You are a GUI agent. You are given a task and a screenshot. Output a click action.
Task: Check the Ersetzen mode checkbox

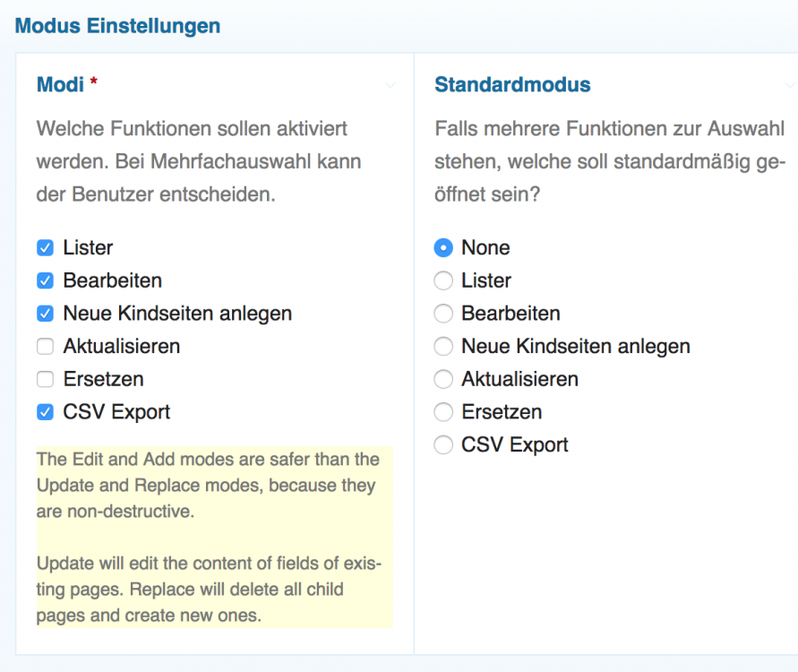(45, 380)
